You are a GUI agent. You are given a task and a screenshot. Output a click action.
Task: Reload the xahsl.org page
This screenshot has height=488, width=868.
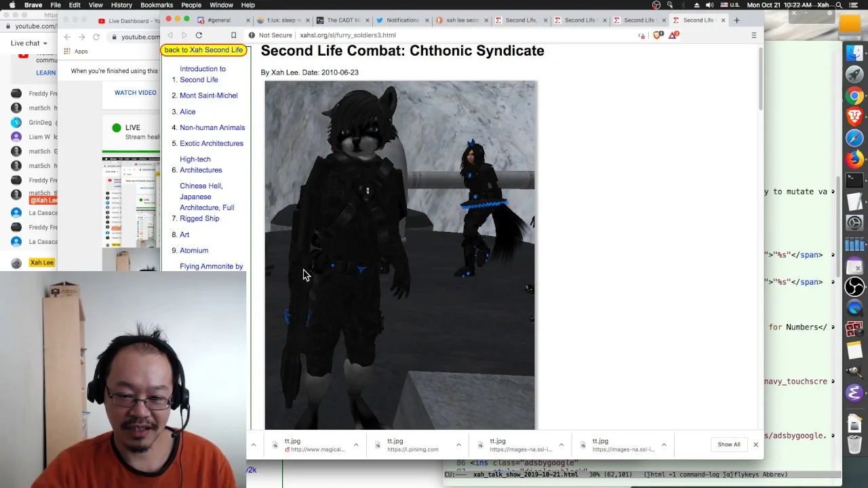tap(199, 35)
